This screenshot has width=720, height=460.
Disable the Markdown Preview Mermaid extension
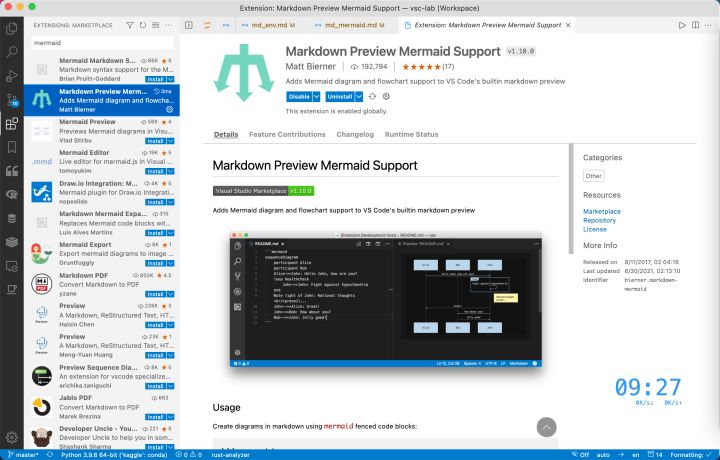299,96
